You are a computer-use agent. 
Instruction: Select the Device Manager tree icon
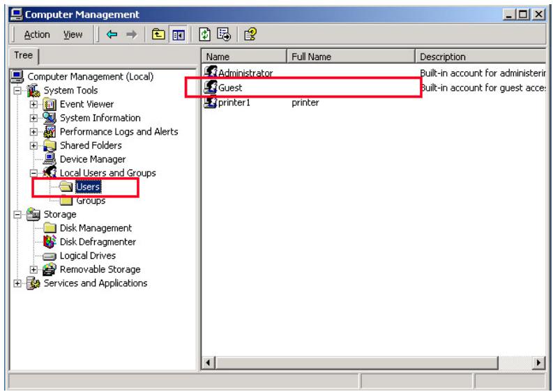coord(50,159)
